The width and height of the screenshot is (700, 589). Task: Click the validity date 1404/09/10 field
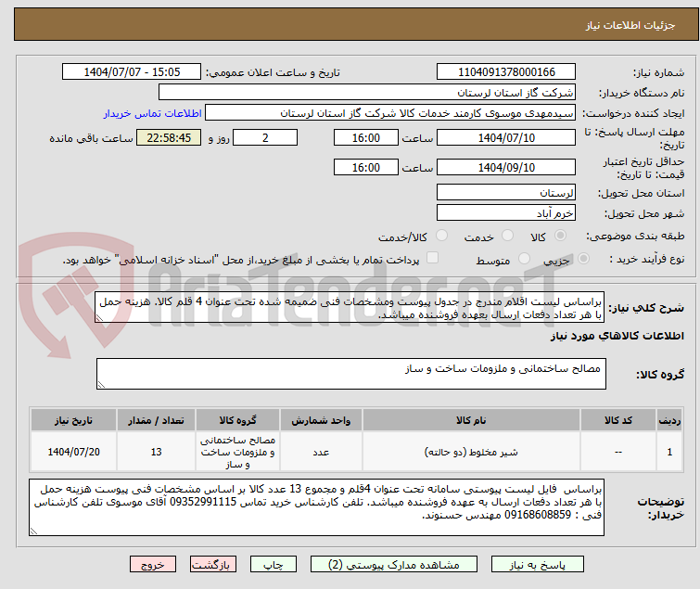pos(506,167)
